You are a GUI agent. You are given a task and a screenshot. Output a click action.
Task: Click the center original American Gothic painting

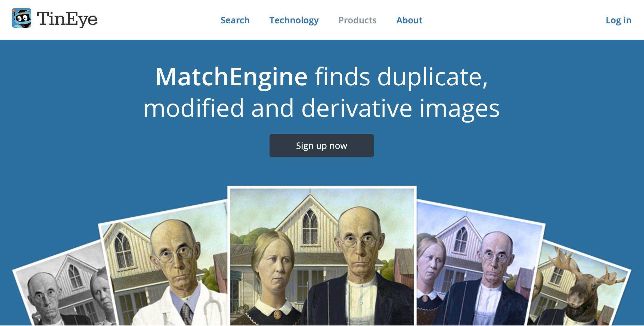(322, 256)
